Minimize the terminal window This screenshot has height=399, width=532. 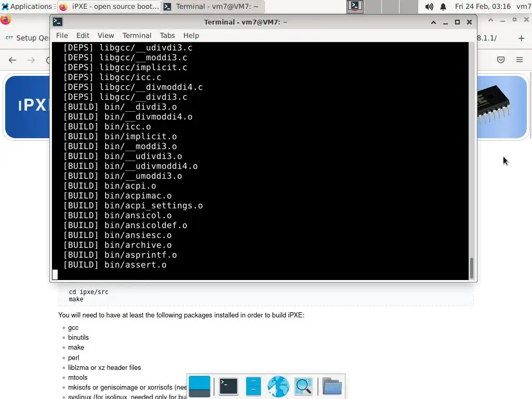[445, 22]
